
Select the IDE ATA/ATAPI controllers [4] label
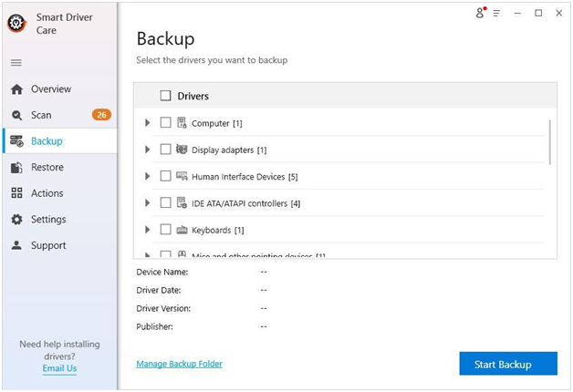(246, 203)
